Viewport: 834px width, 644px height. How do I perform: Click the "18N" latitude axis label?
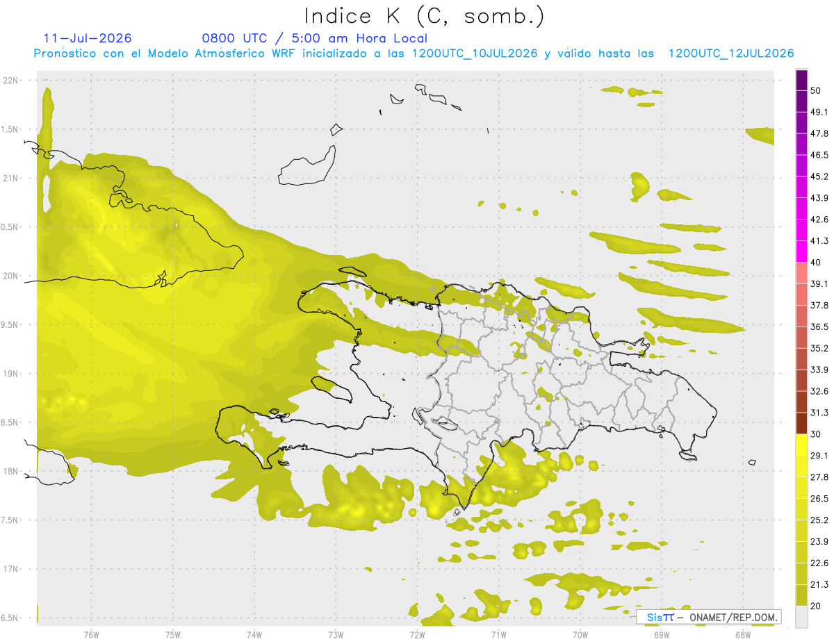[12, 472]
